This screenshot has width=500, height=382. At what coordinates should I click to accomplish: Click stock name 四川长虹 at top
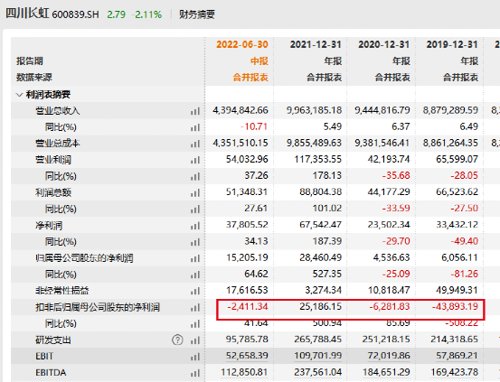click(x=27, y=14)
